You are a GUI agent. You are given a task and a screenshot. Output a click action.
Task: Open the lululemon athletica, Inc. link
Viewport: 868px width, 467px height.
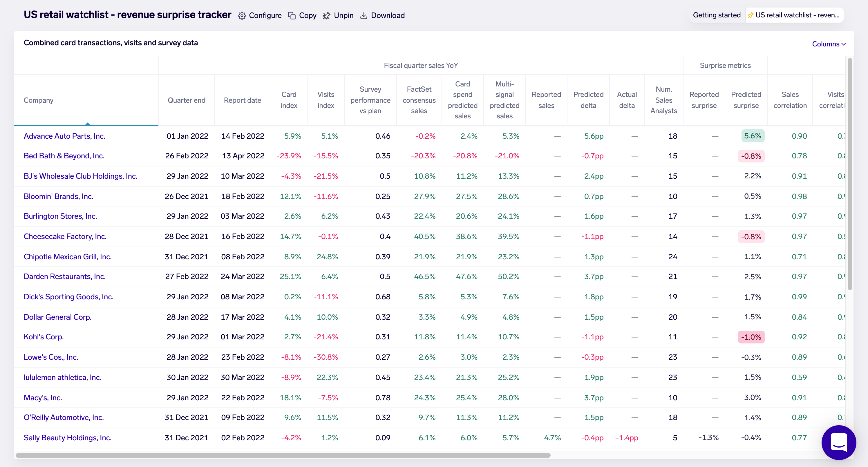tap(62, 377)
